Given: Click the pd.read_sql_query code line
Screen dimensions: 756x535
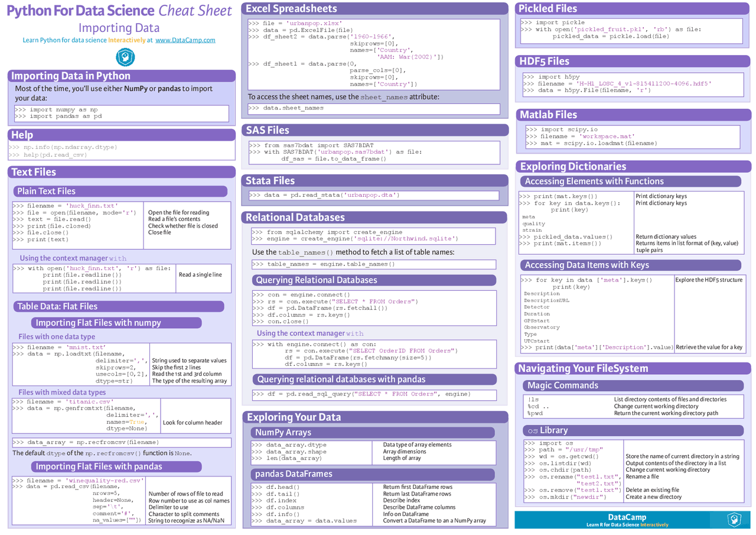Looking at the screenshot, I should pyautogui.click(x=361, y=394).
